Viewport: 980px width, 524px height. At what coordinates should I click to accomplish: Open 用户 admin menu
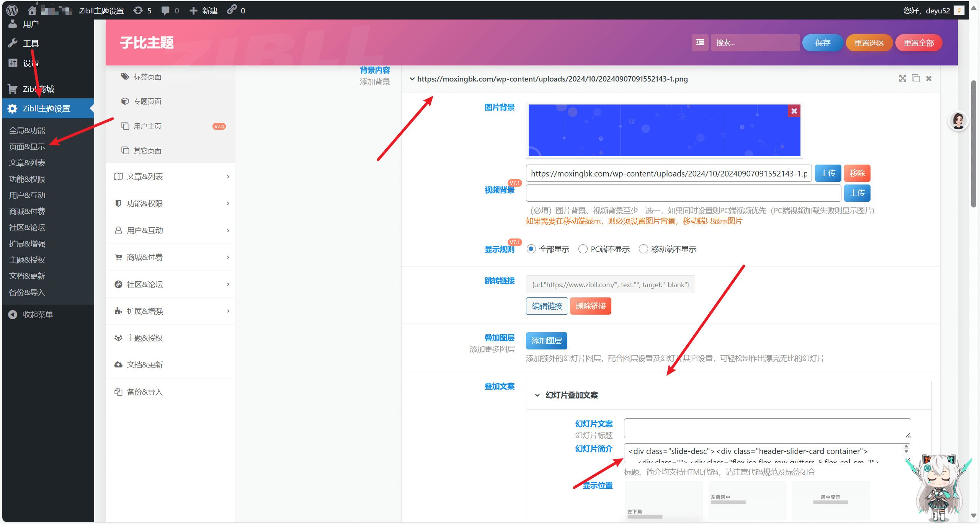click(x=48, y=24)
